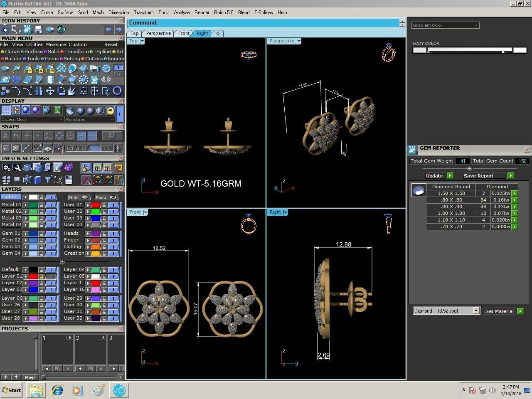Select the 1.0 snap increment
532x399 pixels.
click(x=107, y=148)
